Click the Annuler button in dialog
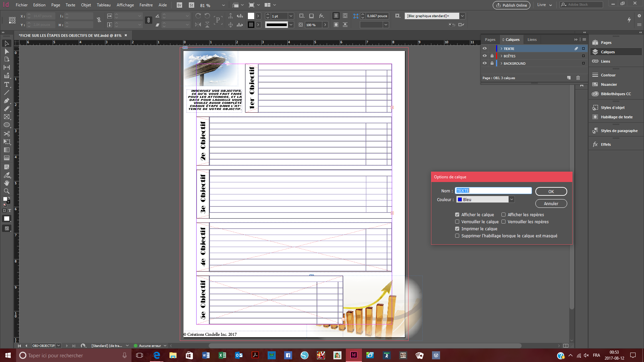Viewport: 644px width, 362px height. (x=551, y=203)
